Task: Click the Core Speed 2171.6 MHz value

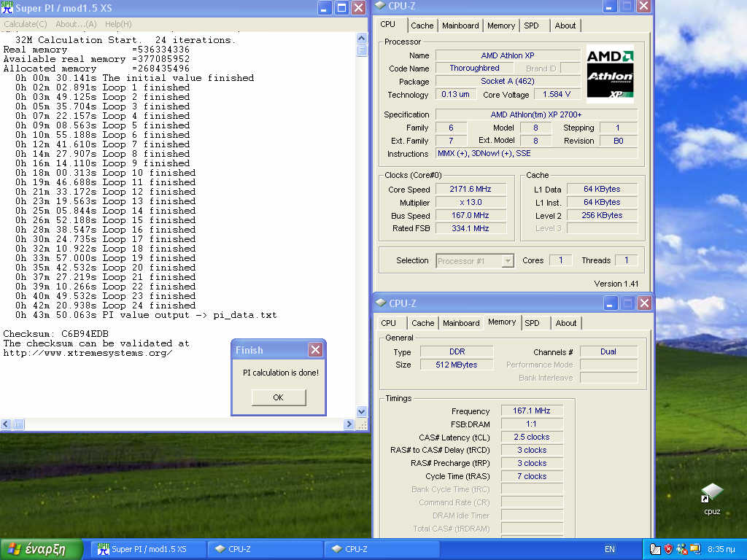Action: point(471,189)
